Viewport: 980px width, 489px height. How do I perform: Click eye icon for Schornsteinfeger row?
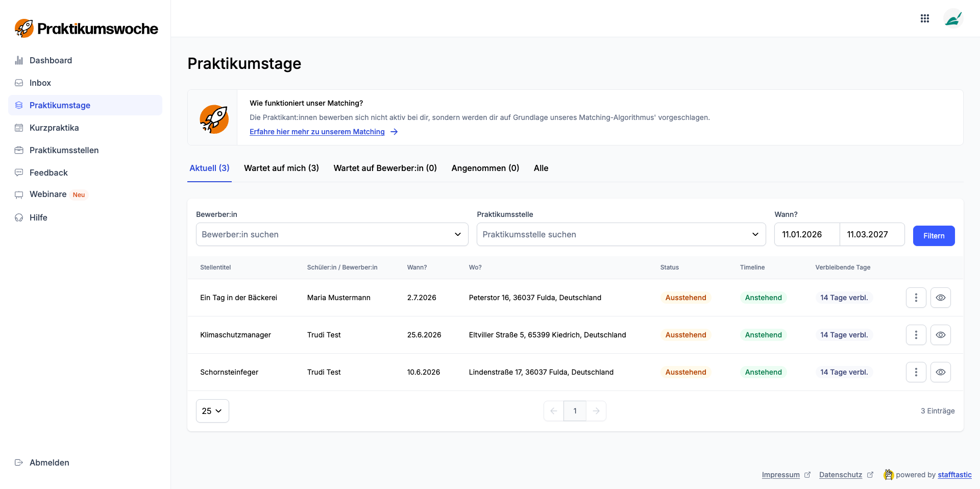(x=940, y=372)
